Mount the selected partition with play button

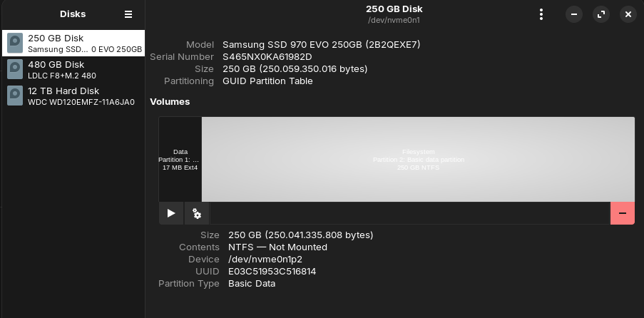171,213
